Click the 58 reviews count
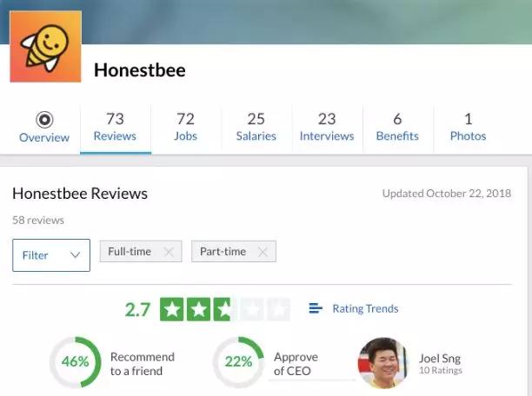532x396 pixels. click(38, 220)
